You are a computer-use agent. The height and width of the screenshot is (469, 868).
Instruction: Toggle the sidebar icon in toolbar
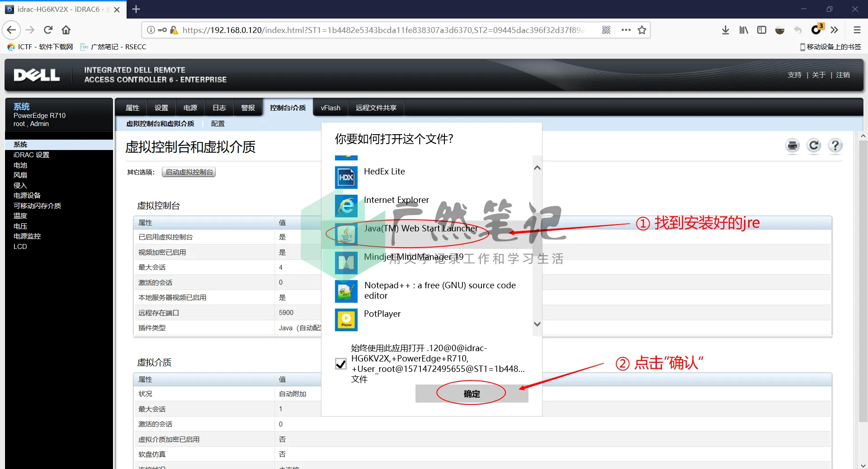pyautogui.click(x=762, y=30)
